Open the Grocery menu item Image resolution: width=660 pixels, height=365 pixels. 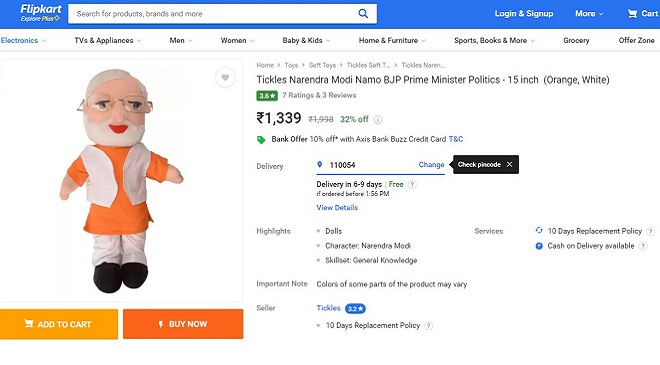tap(576, 40)
